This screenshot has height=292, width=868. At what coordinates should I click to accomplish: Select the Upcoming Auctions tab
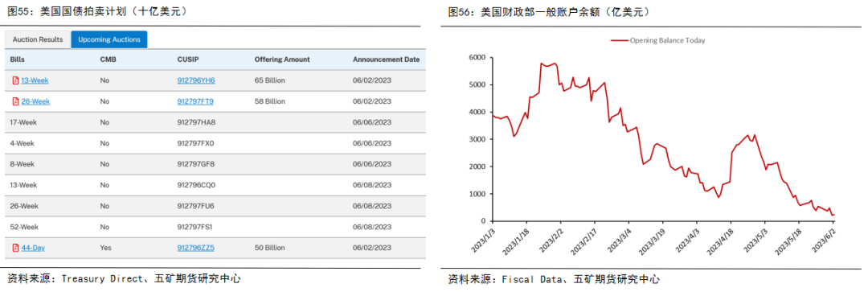click(109, 40)
